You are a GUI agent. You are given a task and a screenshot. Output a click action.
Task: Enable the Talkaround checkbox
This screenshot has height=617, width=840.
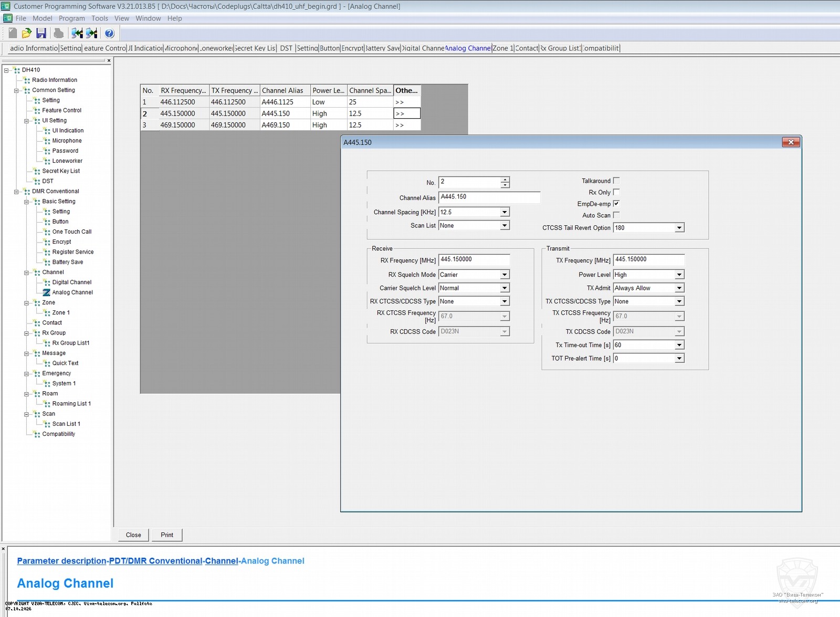pos(616,181)
